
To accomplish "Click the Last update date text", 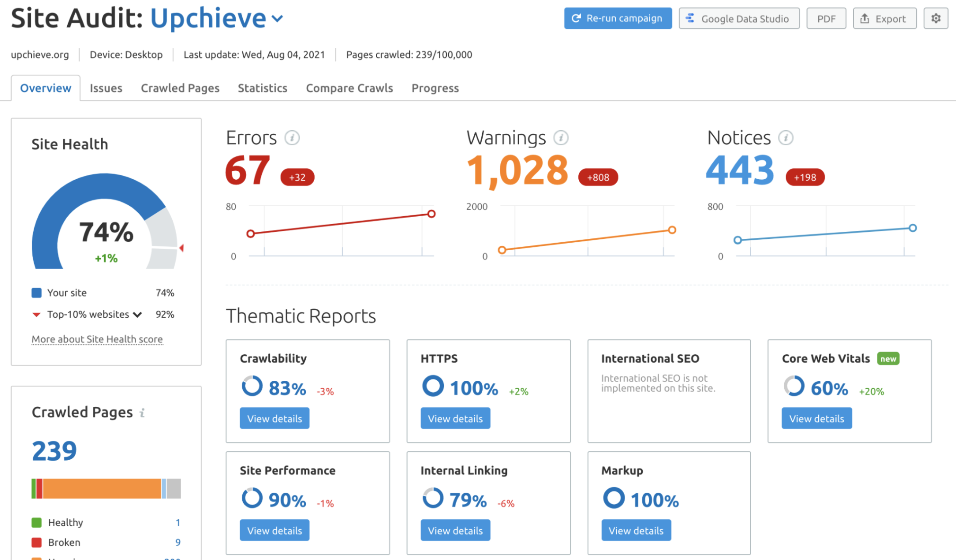I will 254,55.
